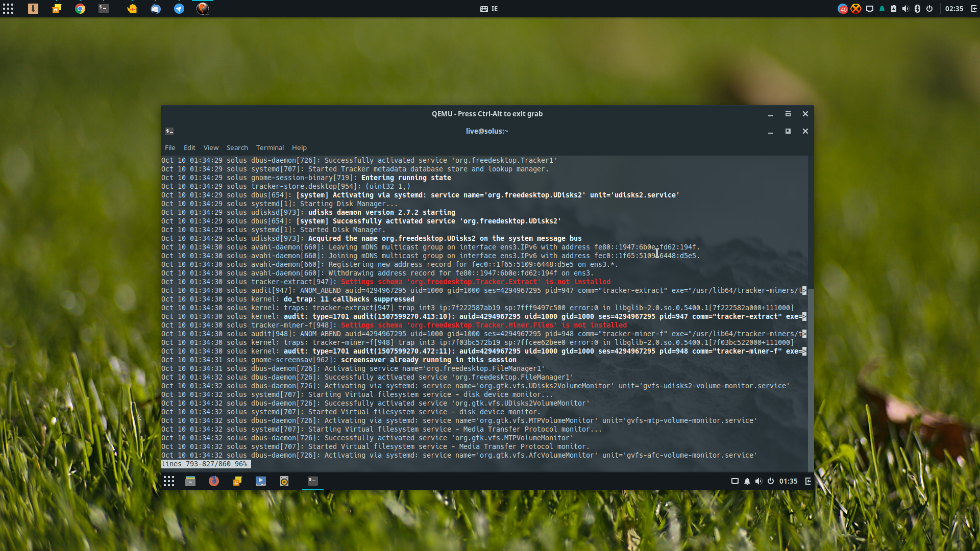
Task: Click 'Entering running state' log text
Action: [406, 178]
